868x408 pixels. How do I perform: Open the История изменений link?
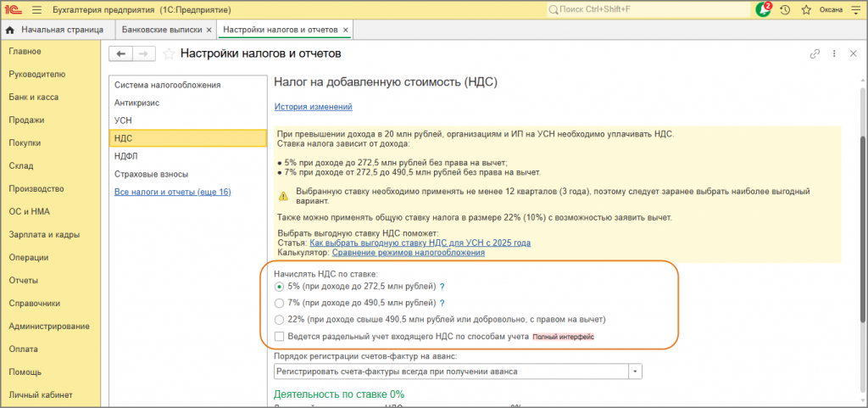pos(314,106)
